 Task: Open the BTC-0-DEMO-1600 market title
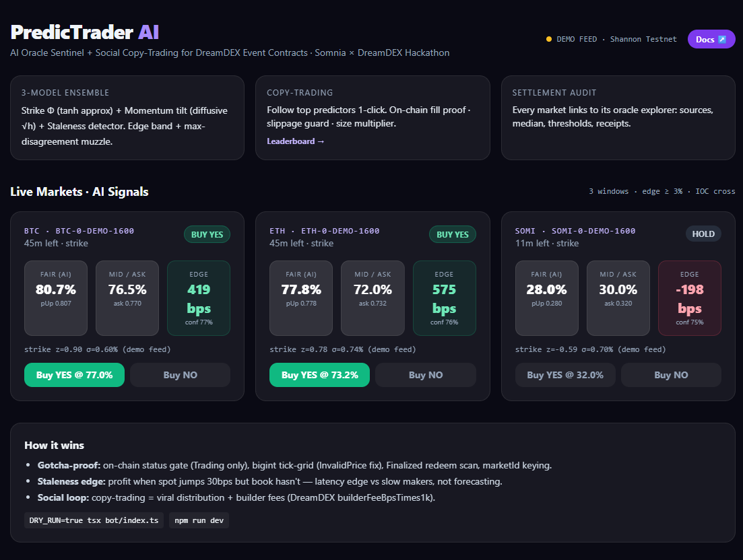[x=95, y=231]
